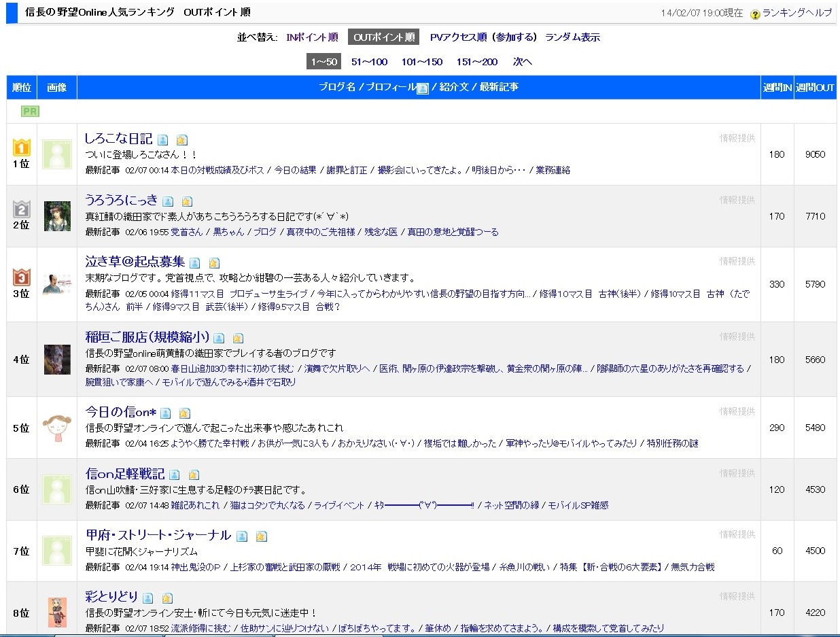Select the 1〜50 page tab
The height and width of the screenshot is (637, 840).
324,62
